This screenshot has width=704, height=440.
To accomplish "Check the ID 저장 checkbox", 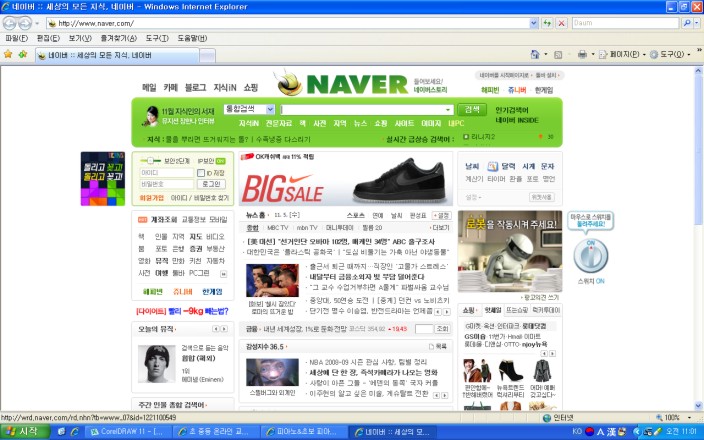I will pos(201,173).
